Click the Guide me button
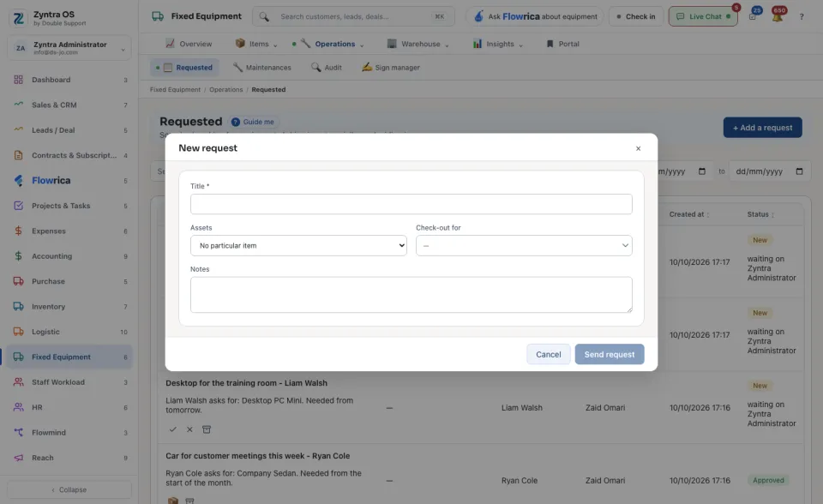Screen dimensions: 823x504 click(x=252, y=122)
